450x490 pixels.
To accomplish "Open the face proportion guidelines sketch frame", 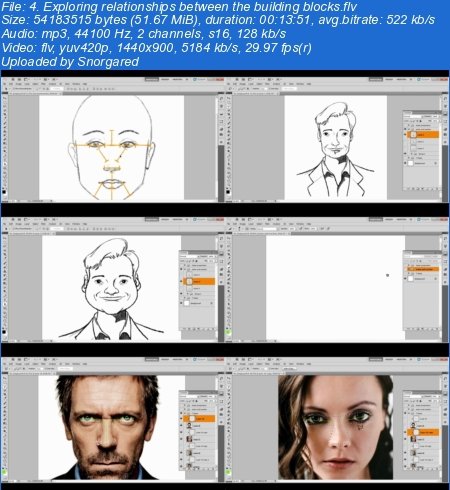I will coord(112,140).
